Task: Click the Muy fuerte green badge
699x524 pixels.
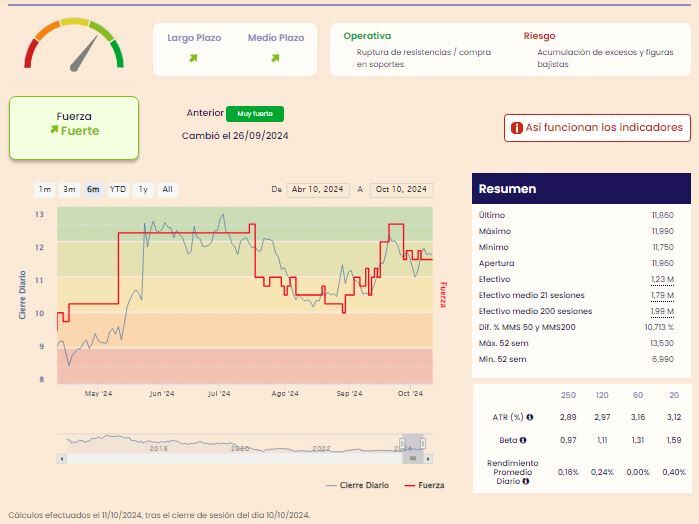Action: [255, 114]
